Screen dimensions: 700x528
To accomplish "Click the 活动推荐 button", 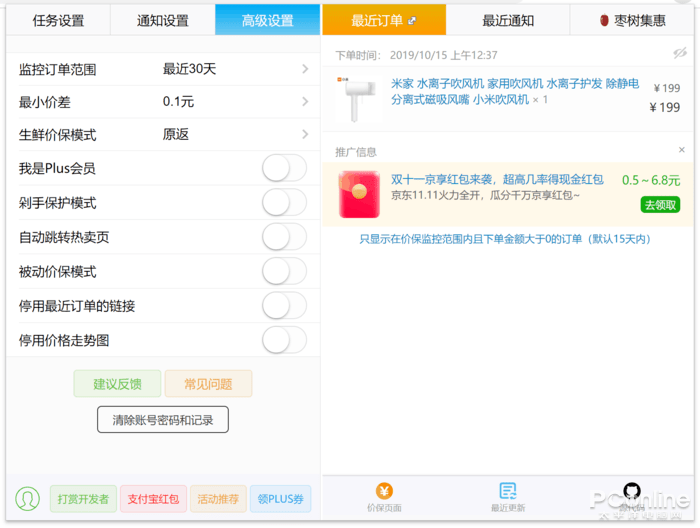I will coord(218,499).
